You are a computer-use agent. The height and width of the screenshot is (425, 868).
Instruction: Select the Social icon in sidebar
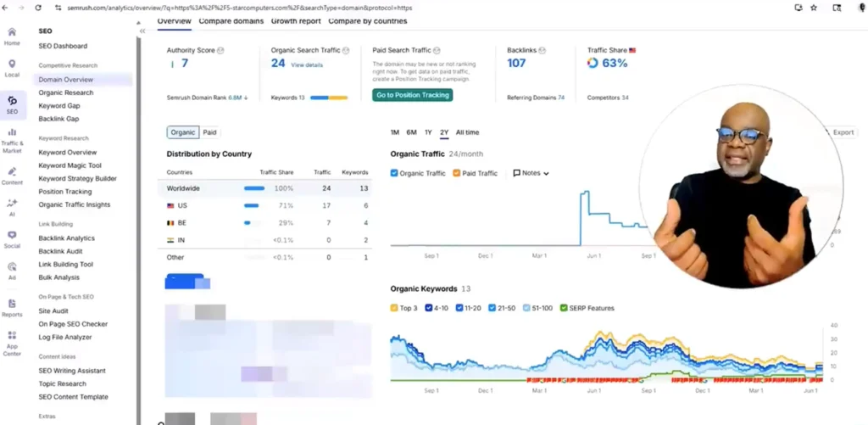12,238
